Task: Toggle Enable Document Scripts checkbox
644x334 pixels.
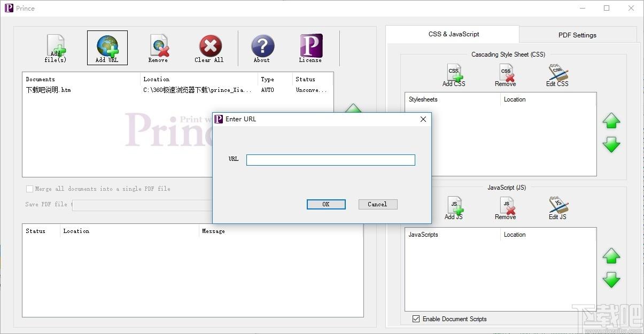Action: (x=416, y=319)
